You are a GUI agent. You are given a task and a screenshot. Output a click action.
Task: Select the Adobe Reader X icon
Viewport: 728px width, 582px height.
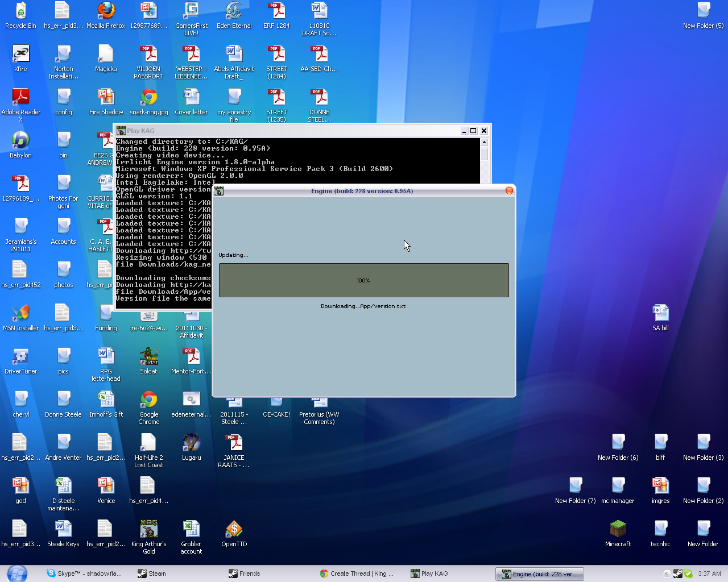[20, 106]
